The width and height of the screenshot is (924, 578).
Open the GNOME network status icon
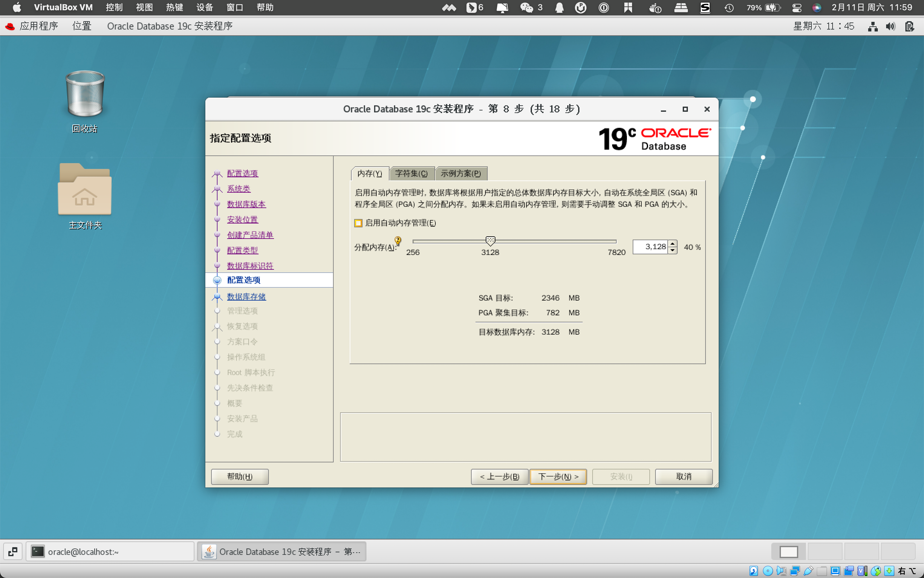coord(872,26)
